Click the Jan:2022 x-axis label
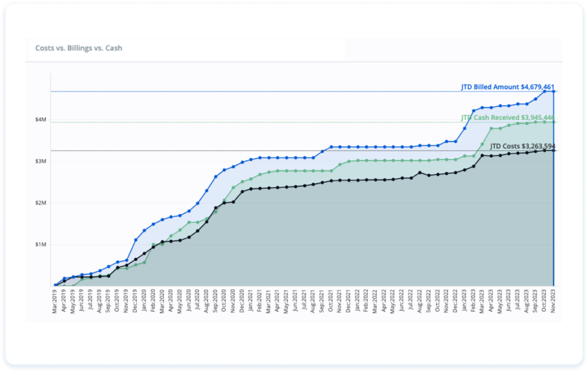Screen dimensions: 588x372 tap(357, 301)
